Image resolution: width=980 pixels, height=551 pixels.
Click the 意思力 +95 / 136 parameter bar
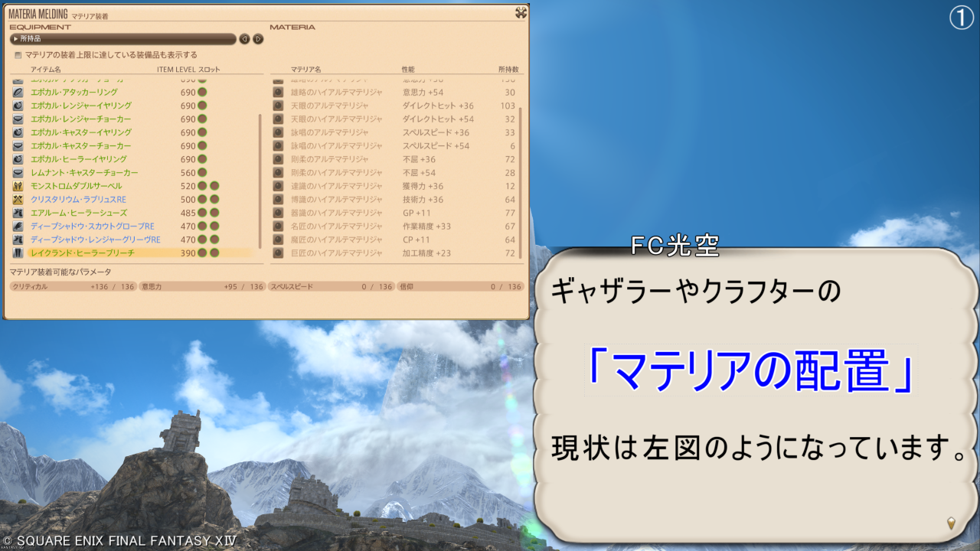click(x=202, y=286)
